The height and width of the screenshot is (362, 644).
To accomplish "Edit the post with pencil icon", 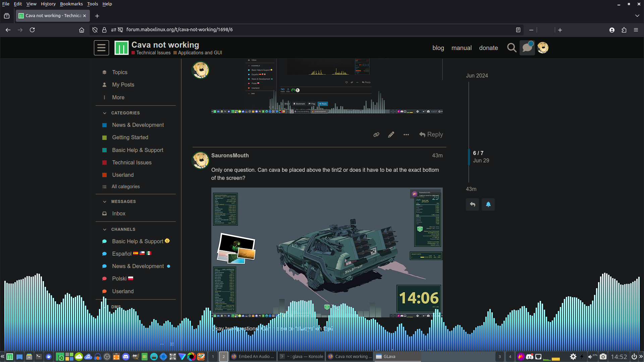I will [391, 135].
